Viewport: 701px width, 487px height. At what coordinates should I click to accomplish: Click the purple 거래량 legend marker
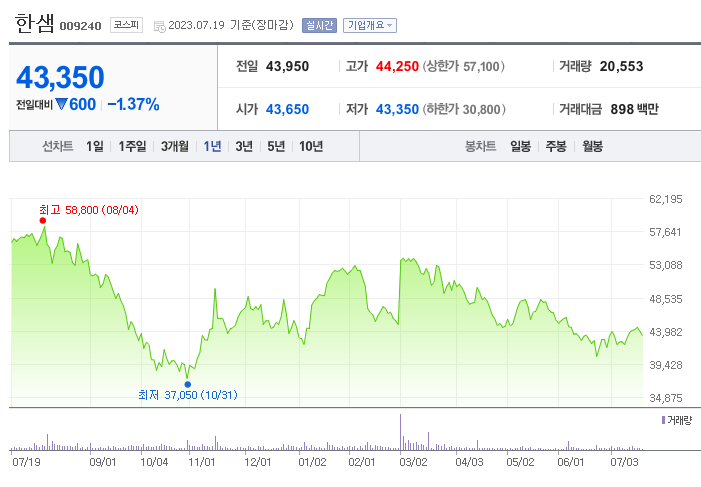663,420
